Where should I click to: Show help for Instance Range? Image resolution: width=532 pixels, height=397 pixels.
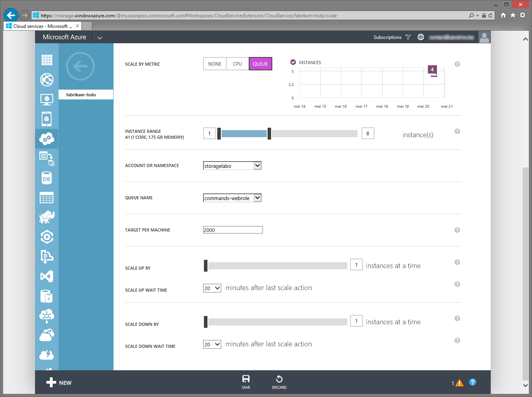pyautogui.click(x=457, y=131)
